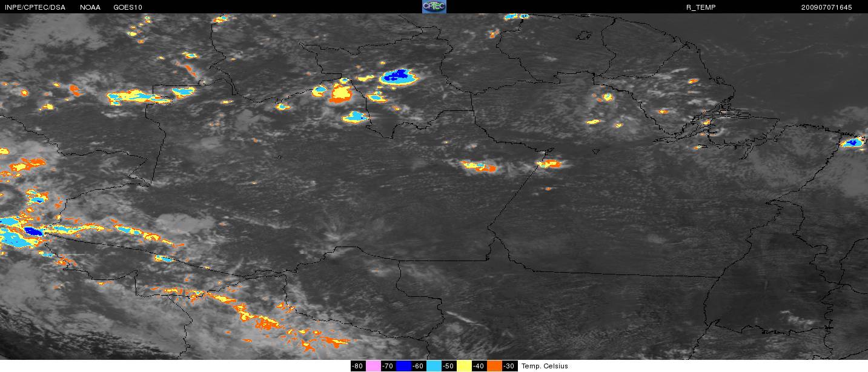Image resolution: width=868 pixels, height=372 pixels.
Task: Select the pink legend swatch
Action: [x=373, y=366]
